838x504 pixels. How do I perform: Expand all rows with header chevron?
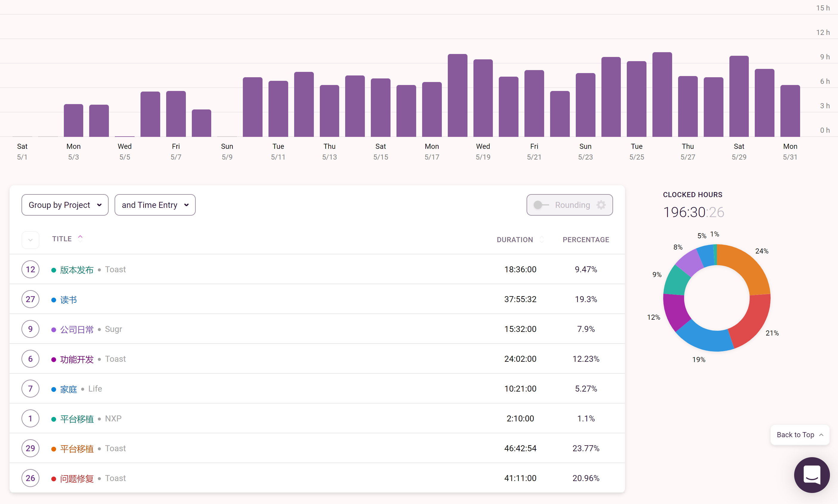coord(30,240)
